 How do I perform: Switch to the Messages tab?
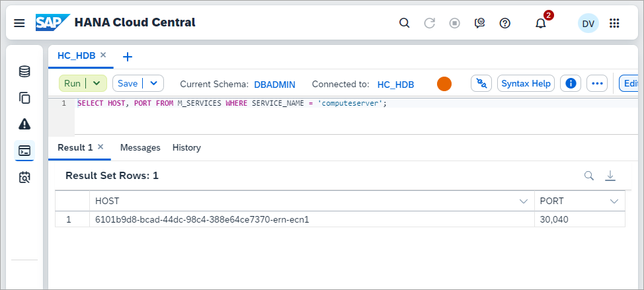pyautogui.click(x=140, y=148)
